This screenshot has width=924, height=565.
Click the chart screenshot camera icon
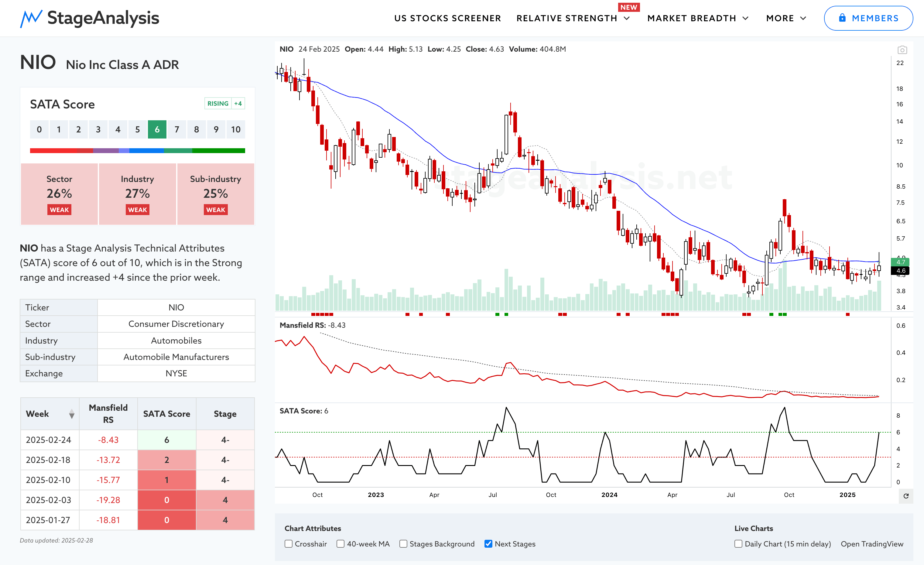point(902,50)
